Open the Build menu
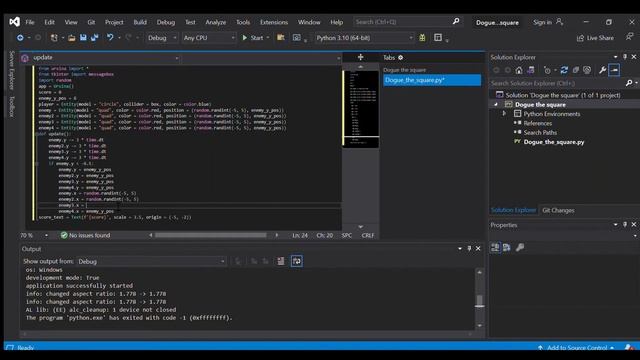 coord(140,22)
